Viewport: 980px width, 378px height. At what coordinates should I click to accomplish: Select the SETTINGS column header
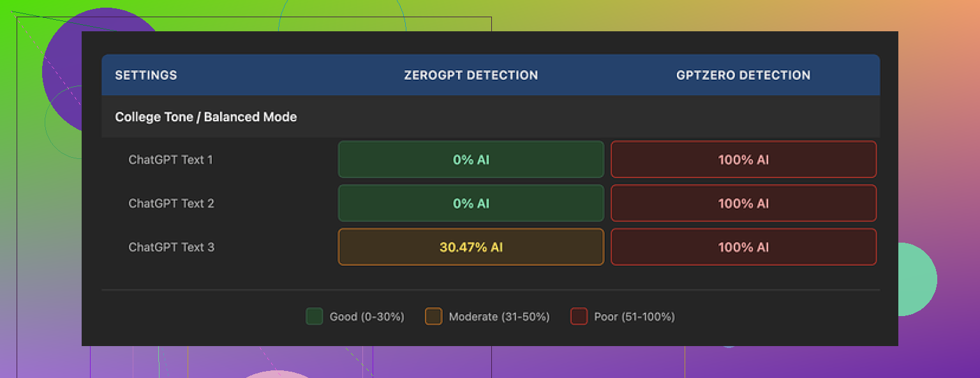tap(146, 75)
